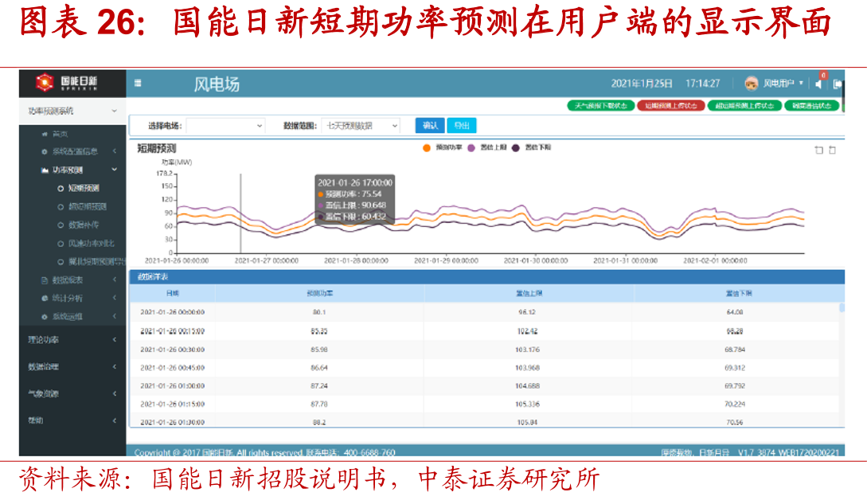
Task: Click the 置信下限 table column header
Action: click(739, 293)
